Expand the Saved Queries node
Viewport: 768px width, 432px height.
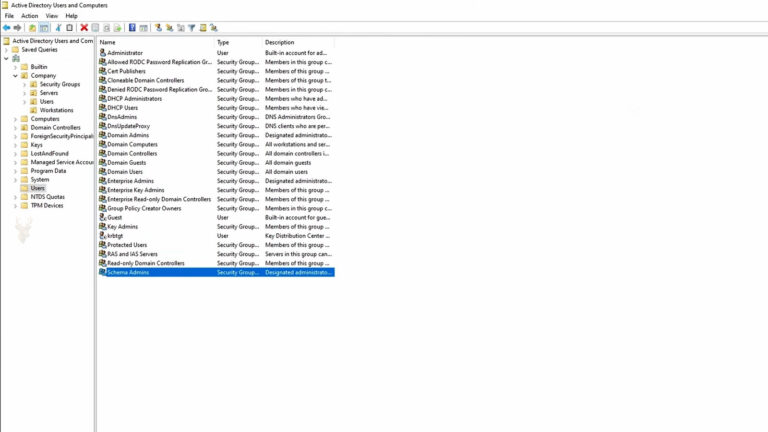point(6,49)
